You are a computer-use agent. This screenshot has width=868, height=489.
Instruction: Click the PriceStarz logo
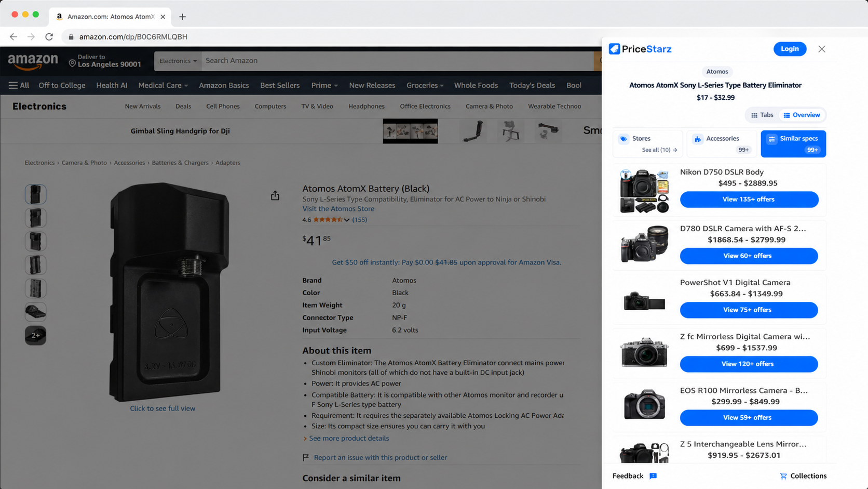point(640,49)
